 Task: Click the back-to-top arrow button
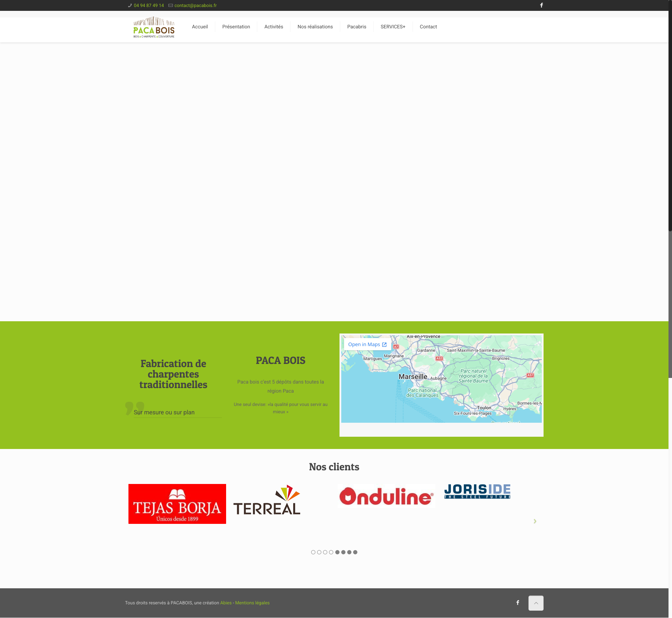click(x=536, y=603)
